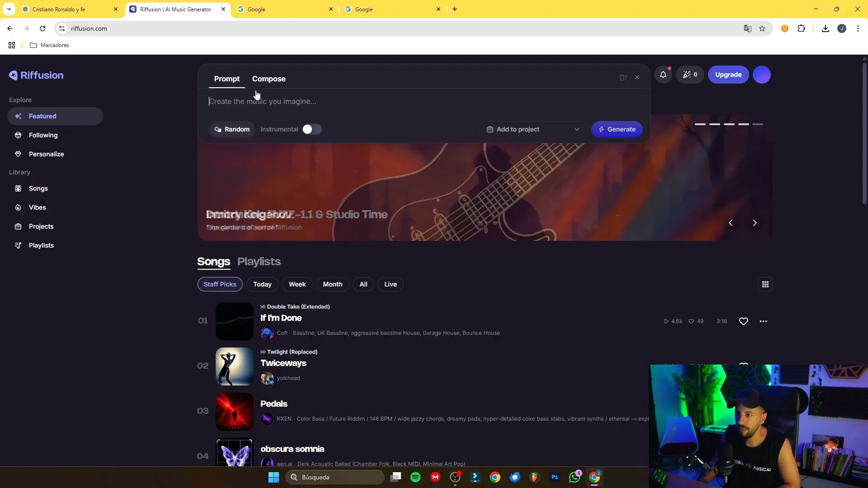868x488 pixels.
Task: Open the grid view layout icon
Action: coord(765,284)
